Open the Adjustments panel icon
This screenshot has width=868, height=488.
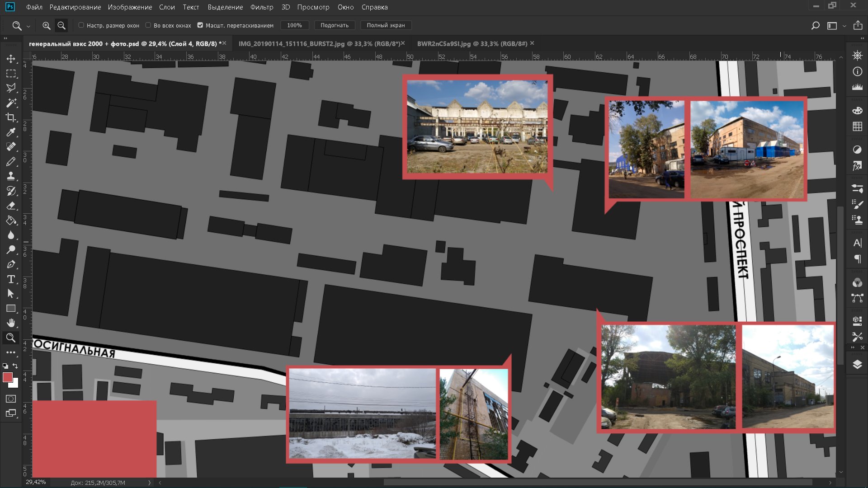(x=857, y=150)
